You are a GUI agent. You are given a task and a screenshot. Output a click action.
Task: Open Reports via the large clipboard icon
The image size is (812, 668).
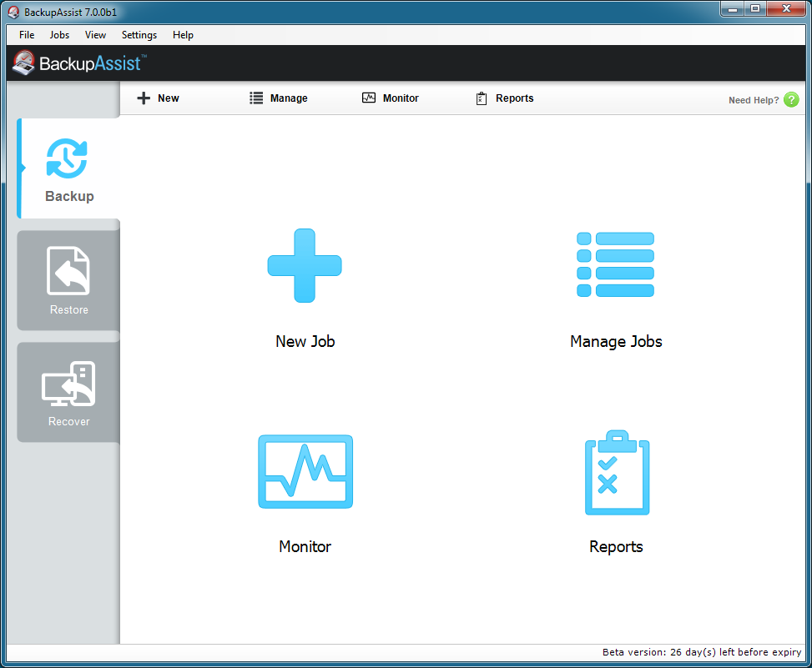click(617, 472)
